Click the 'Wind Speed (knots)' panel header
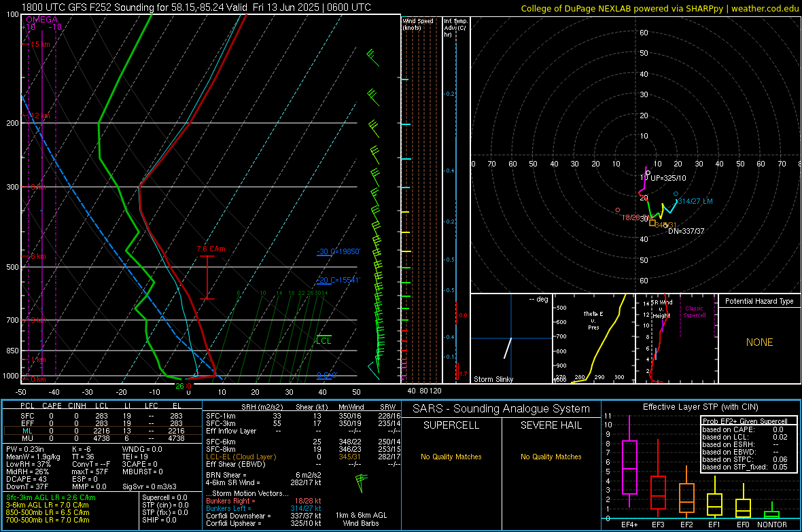 click(418, 24)
